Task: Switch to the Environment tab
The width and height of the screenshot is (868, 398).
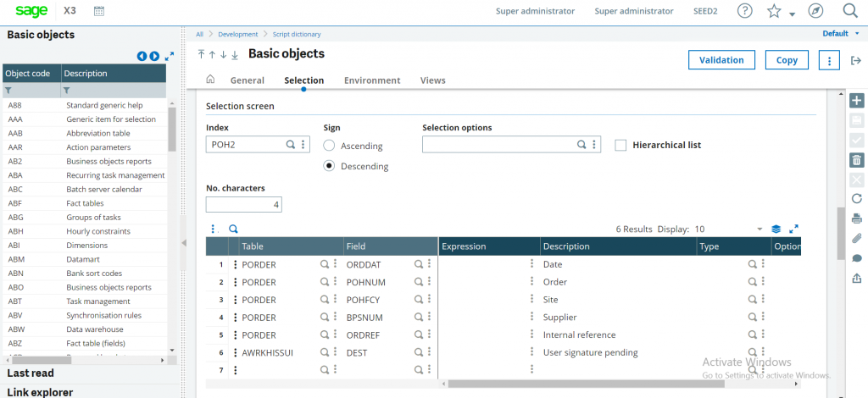Action: coord(372,80)
